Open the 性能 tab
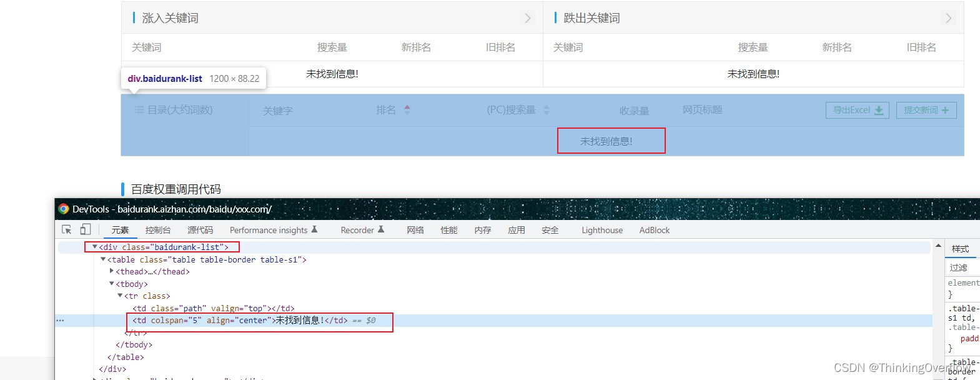Image resolution: width=980 pixels, height=380 pixels. [449, 230]
